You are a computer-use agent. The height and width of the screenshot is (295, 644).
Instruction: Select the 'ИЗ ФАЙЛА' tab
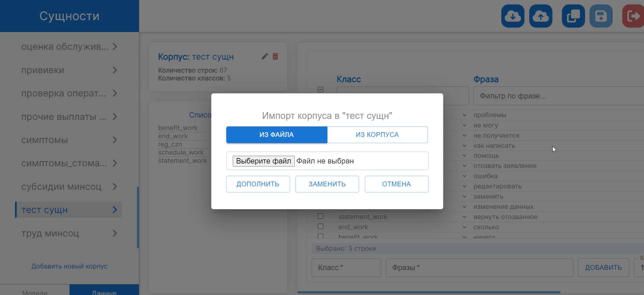click(x=277, y=135)
